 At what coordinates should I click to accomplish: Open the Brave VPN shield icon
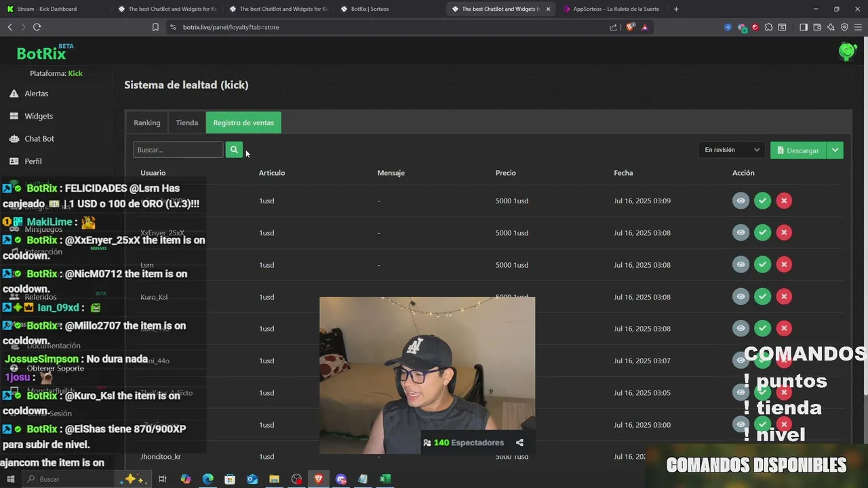coord(844,27)
